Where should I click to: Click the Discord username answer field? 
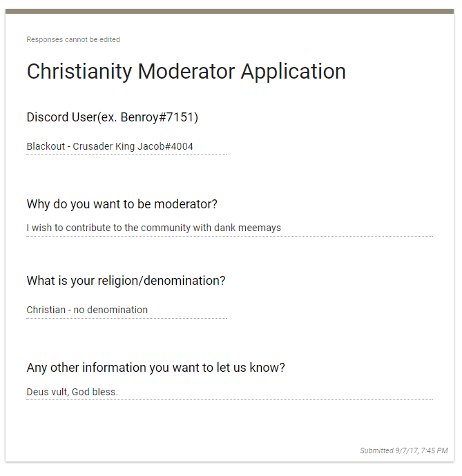point(126,147)
